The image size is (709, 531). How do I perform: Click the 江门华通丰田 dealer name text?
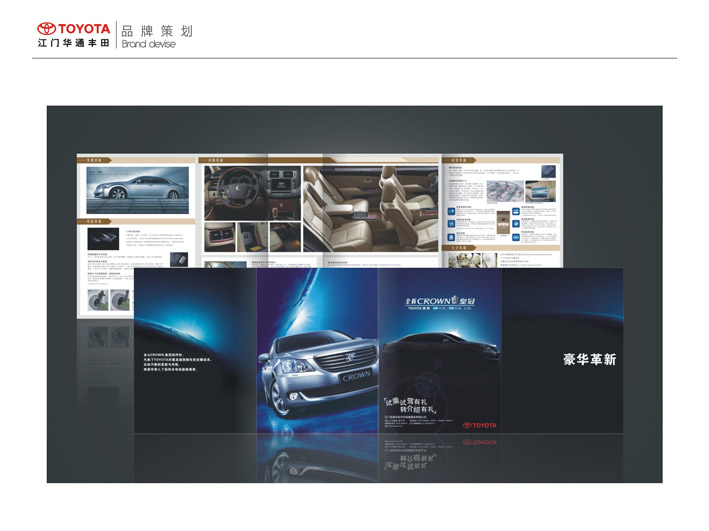click(74, 43)
